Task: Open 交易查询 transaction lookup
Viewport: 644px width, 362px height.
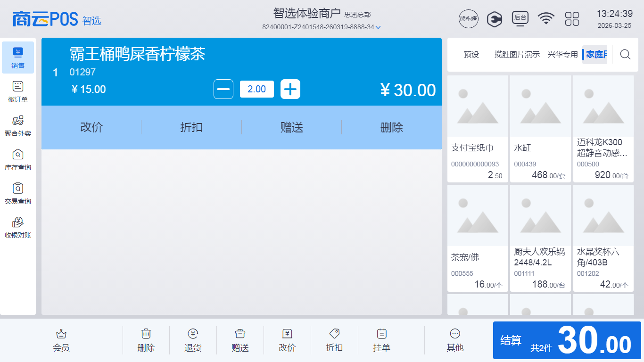Action: [x=18, y=193]
